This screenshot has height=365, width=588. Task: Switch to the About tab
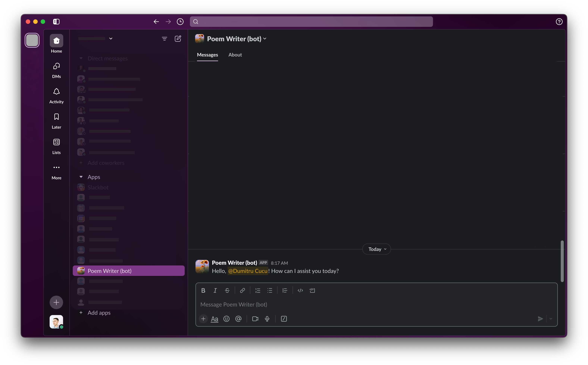click(x=235, y=55)
